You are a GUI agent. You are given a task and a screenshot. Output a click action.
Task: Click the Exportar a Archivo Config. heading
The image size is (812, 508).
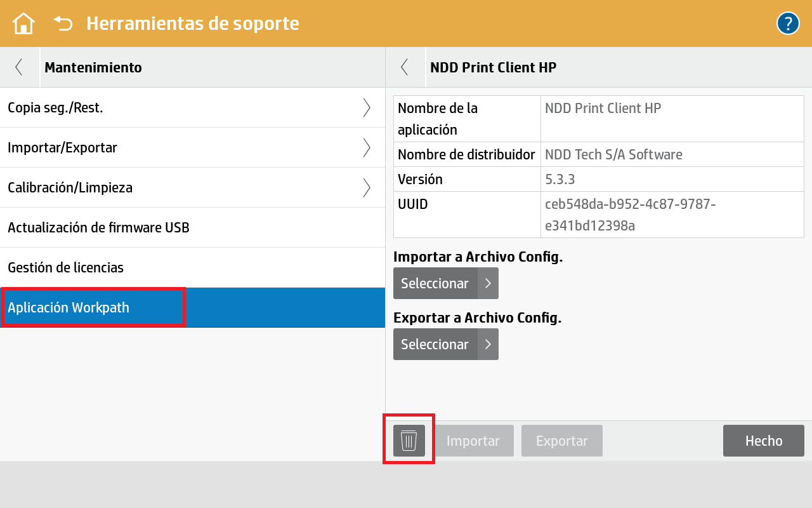click(x=478, y=317)
